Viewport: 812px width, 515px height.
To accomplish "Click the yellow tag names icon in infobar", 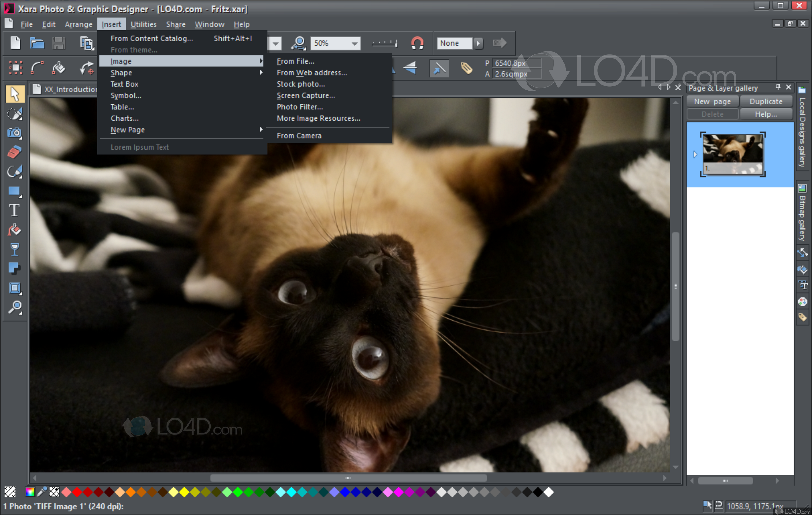I will click(x=467, y=68).
